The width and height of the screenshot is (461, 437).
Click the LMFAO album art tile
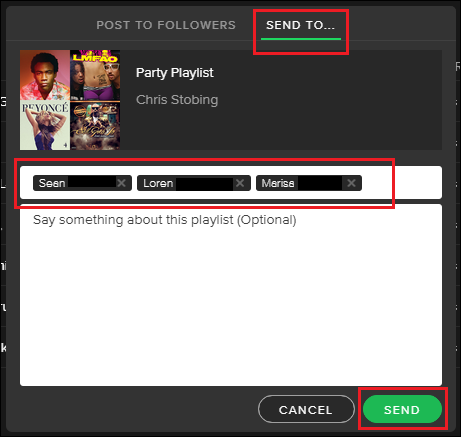95,75
